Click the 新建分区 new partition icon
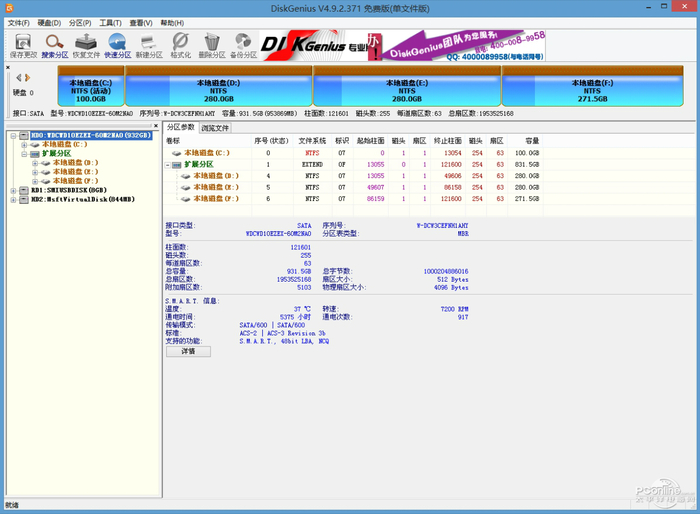 click(x=149, y=45)
